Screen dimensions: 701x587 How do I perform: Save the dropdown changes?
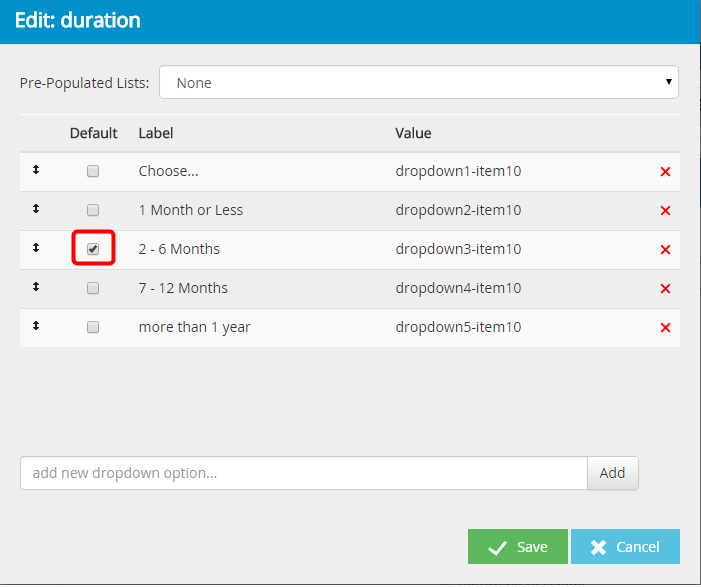pyautogui.click(x=517, y=547)
